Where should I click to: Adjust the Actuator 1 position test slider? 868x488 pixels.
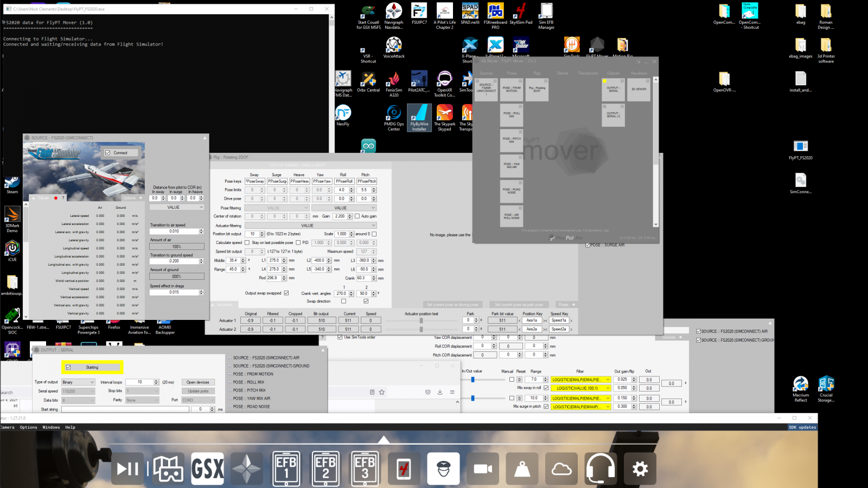421,320
